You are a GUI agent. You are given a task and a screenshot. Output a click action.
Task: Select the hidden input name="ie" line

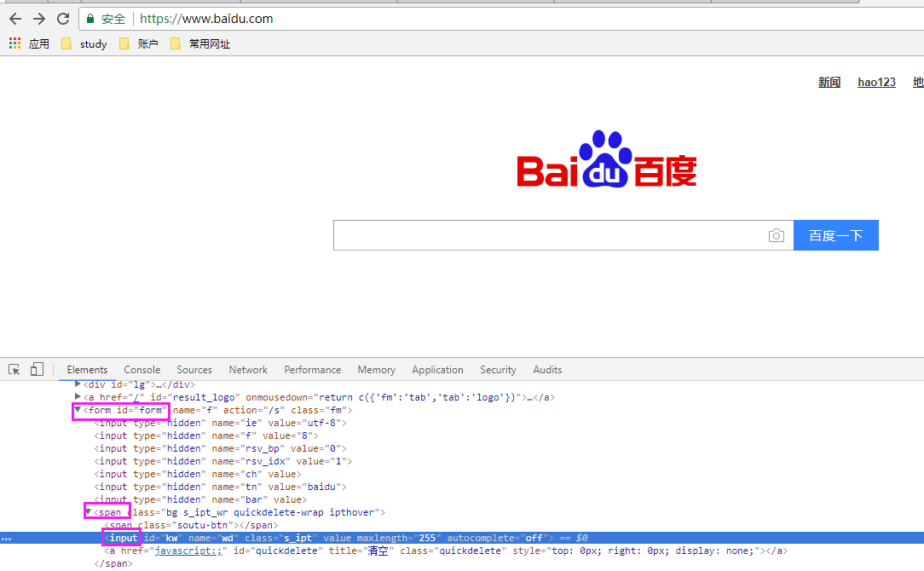(x=221, y=423)
